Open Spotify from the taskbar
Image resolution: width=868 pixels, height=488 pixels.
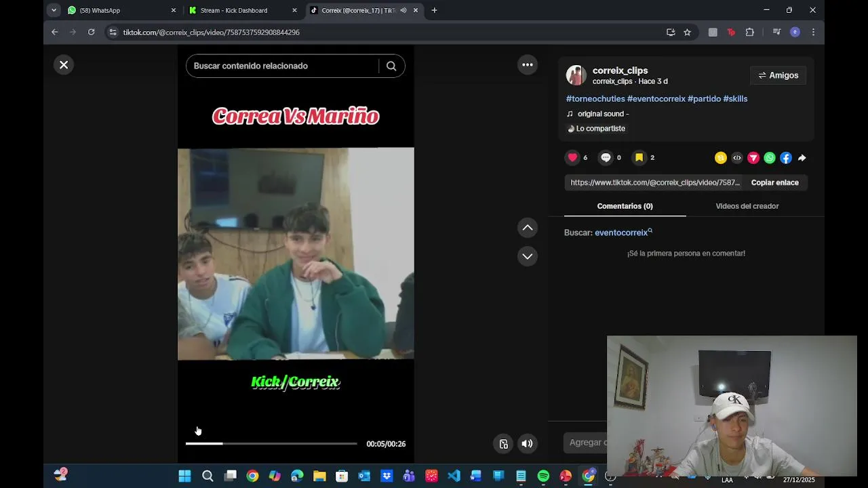pyautogui.click(x=543, y=476)
